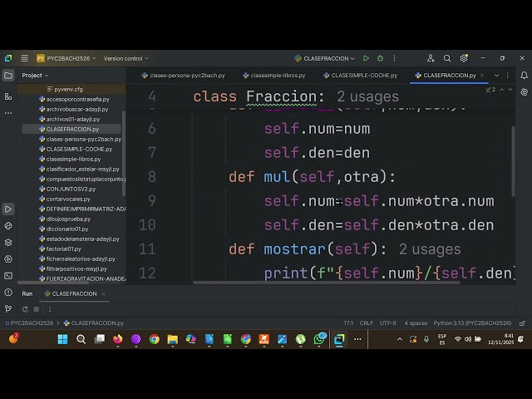Open the Run tool window icon
This screenshot has height=399, width=532.
pos(8,209)
